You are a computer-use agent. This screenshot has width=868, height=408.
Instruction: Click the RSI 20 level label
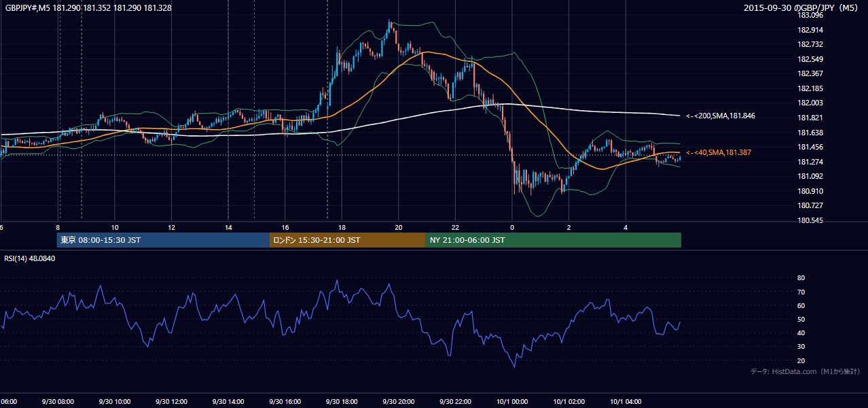coord(801,360)
